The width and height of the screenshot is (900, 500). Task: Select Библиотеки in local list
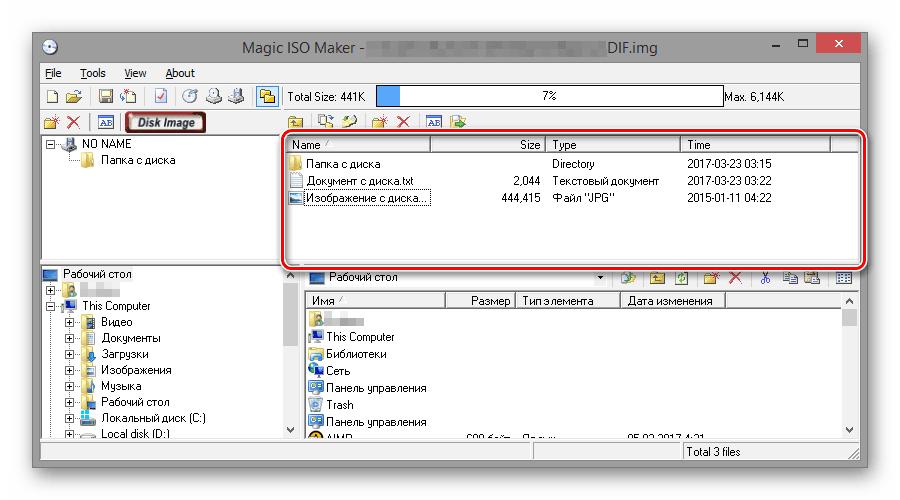(x=356, y=354)
